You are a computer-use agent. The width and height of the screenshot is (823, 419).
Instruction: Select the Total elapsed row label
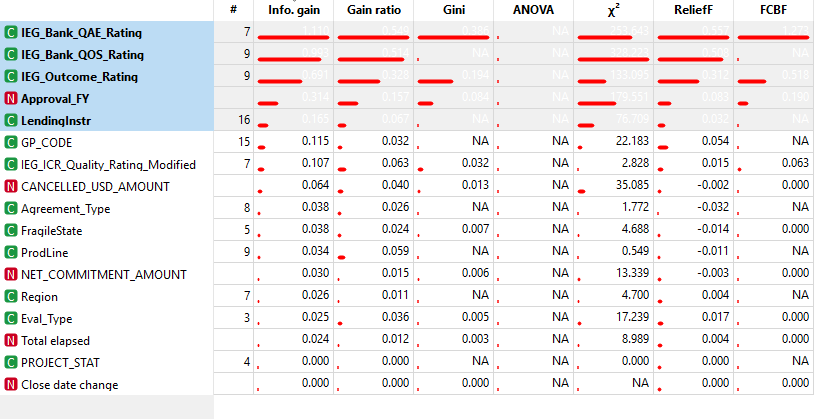coord(55,341)
